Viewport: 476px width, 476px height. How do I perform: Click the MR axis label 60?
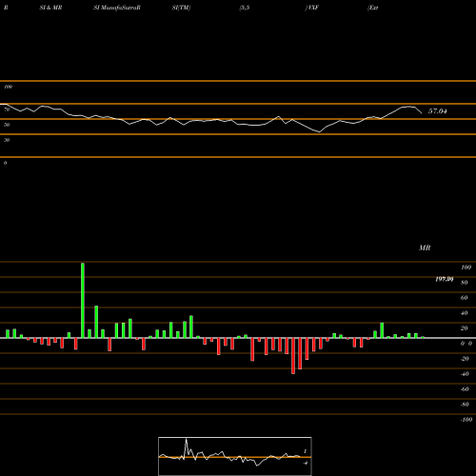465,298
